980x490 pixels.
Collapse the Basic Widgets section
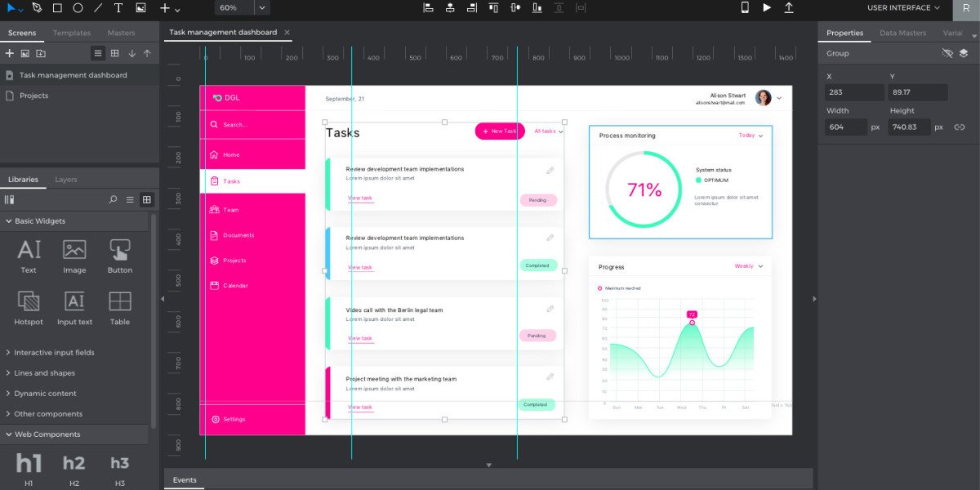point(8,220)
